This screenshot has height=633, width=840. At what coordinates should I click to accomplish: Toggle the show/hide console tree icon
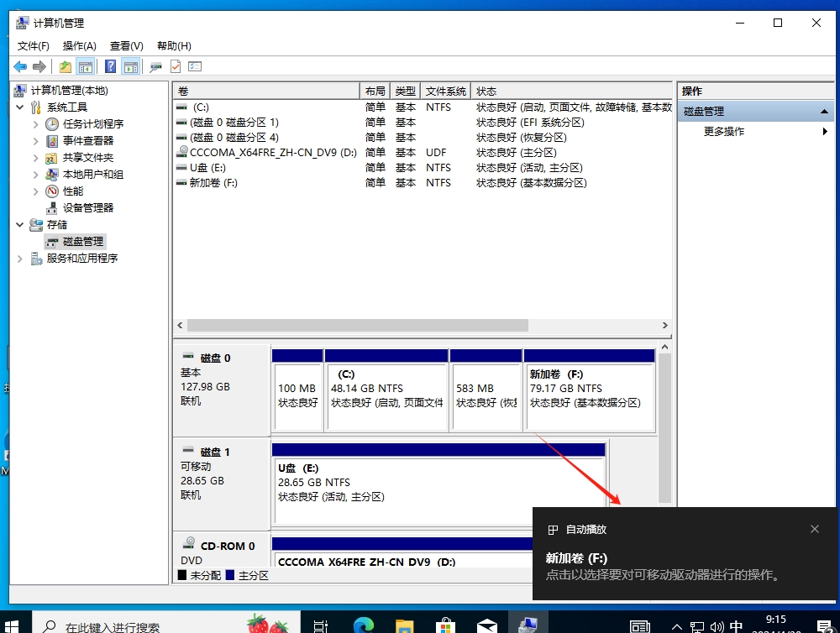[x=85, y=67]
